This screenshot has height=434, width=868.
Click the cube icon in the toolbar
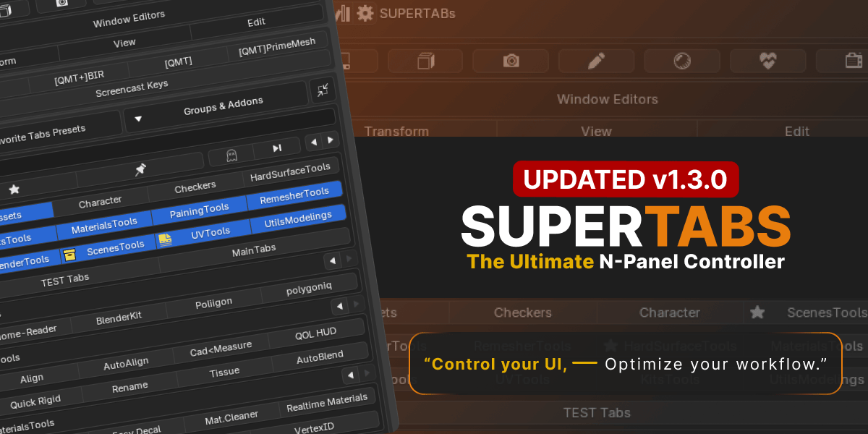pos(425,61)
